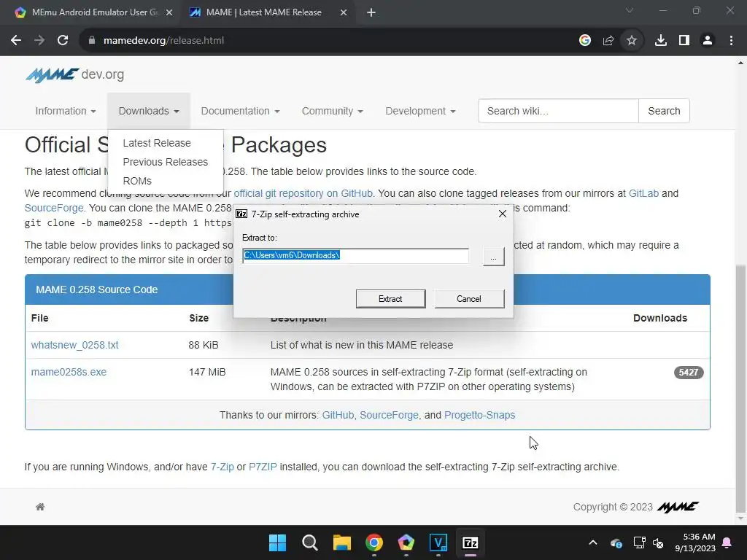Select Previous Releases from Downloads menu
747x560 pixels.
(166, 162)
